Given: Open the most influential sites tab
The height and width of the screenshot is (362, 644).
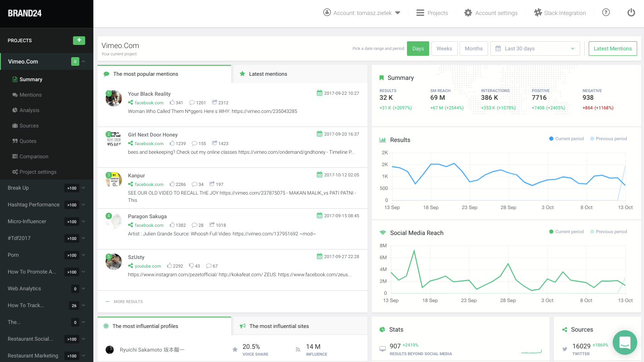Looking at the screenshot, I should [x=279, y=326].
